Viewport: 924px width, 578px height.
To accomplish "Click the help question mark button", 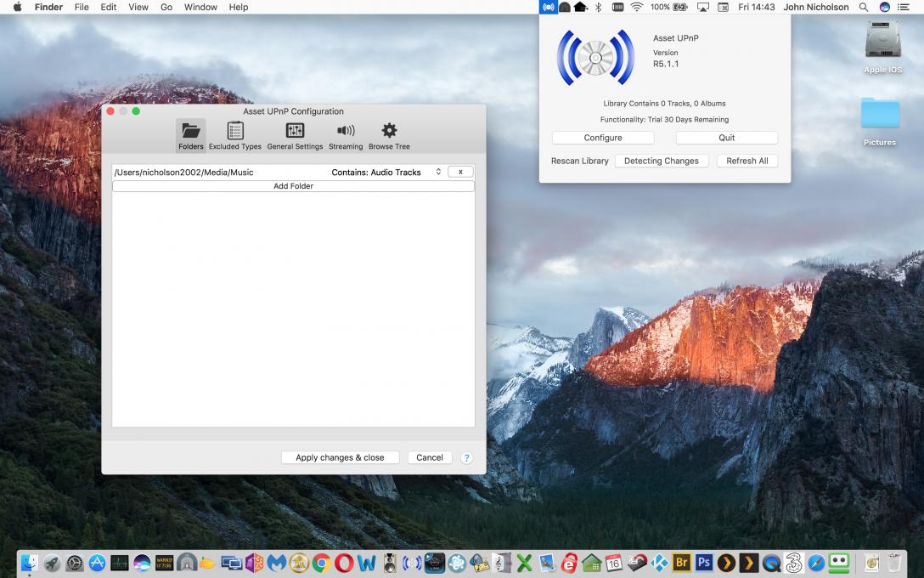I will pos(466,458).
